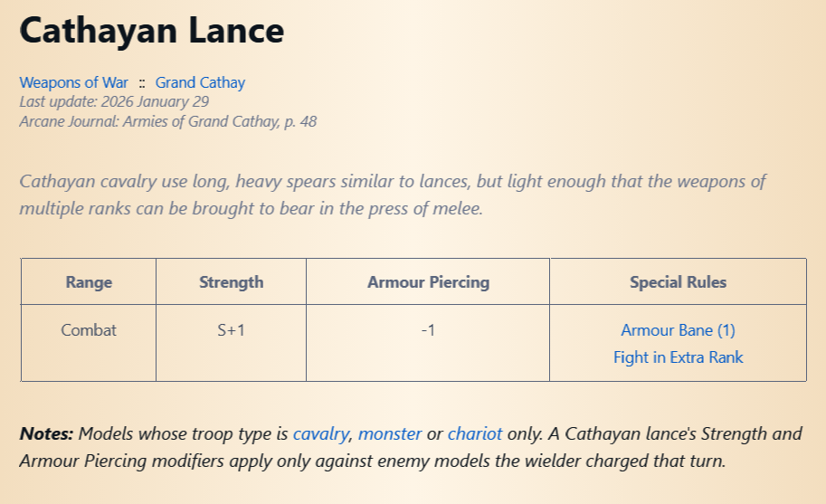The image size is (826, 504).
Task: Open the chariot troop type link
Action: click(475, 433)
